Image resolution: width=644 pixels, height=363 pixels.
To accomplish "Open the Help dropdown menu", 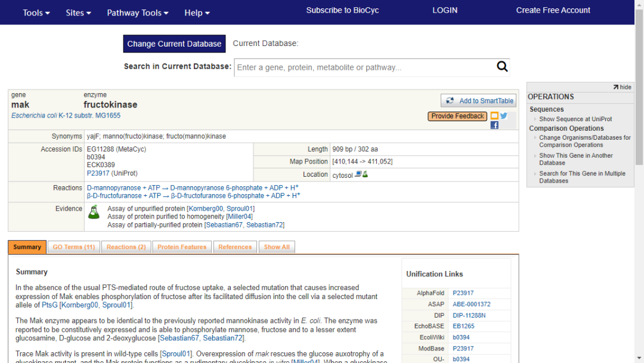I will pyautogui.click(x=197, y=13).
